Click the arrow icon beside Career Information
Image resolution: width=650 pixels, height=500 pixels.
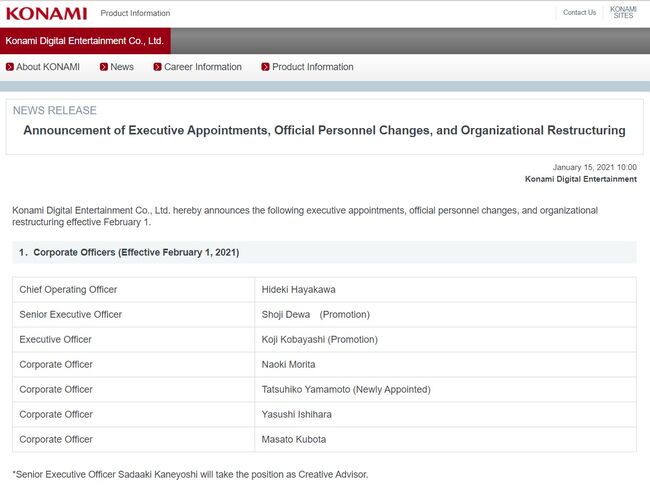tap(157, 67)
